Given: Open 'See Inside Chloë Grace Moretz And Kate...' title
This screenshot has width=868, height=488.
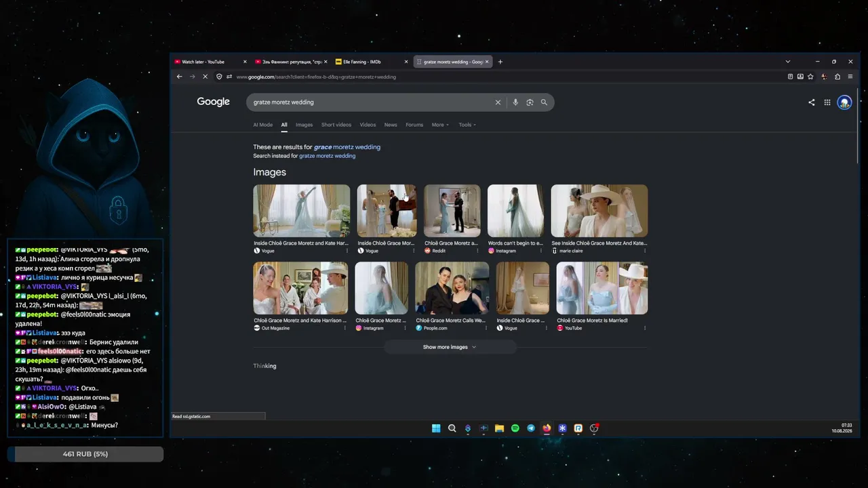Looking at the screenshot, I should click(599, 243).
